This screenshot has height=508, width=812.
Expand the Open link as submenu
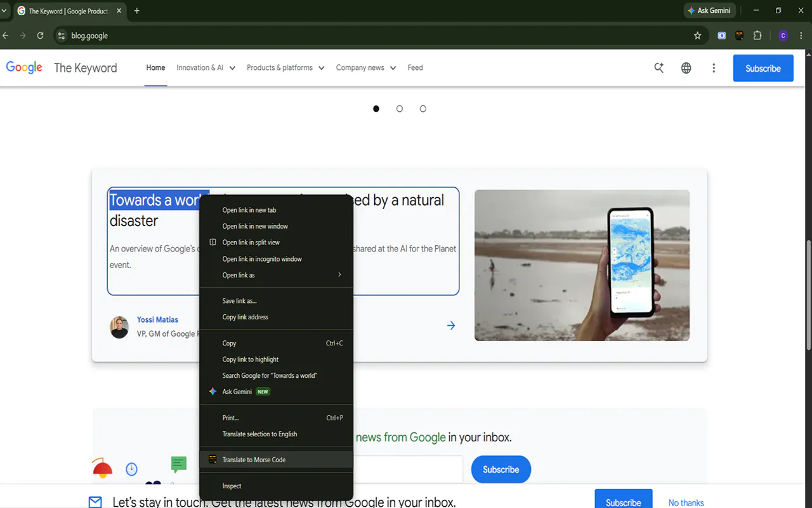click(x=276, y=275)
